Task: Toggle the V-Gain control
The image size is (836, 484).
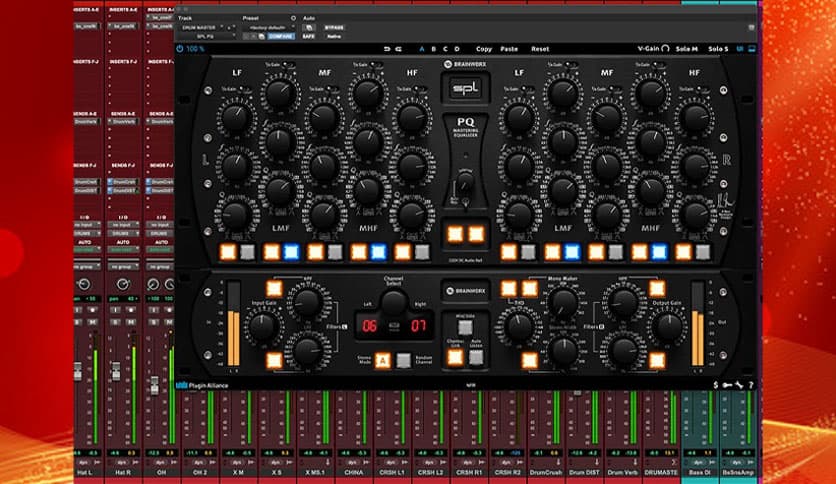Action: point(654,49)
